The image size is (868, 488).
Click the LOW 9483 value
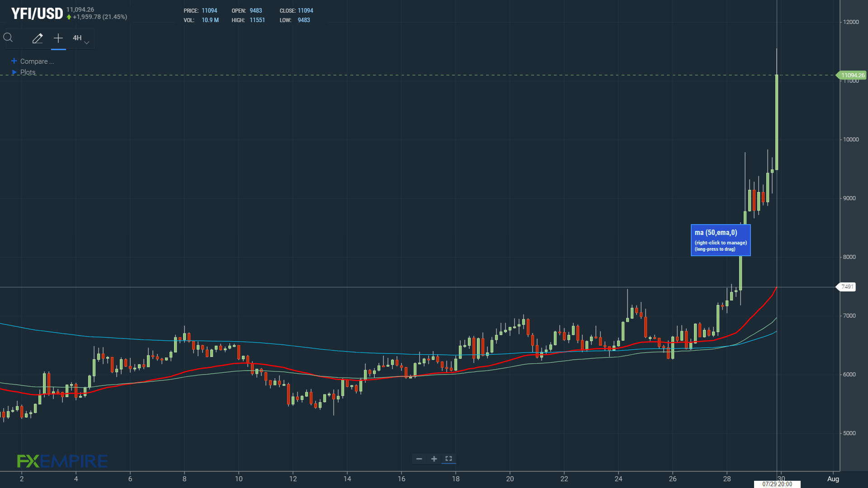(x=304, y=20)
